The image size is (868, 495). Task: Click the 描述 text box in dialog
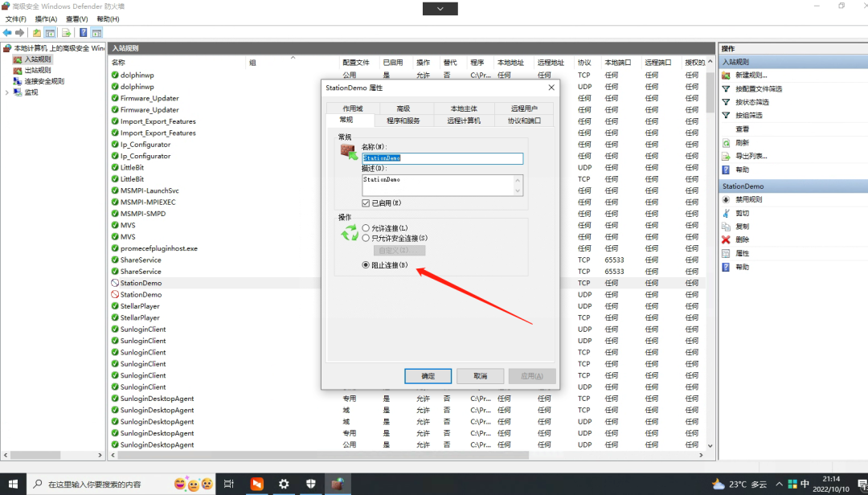click(x=442, y=185)
